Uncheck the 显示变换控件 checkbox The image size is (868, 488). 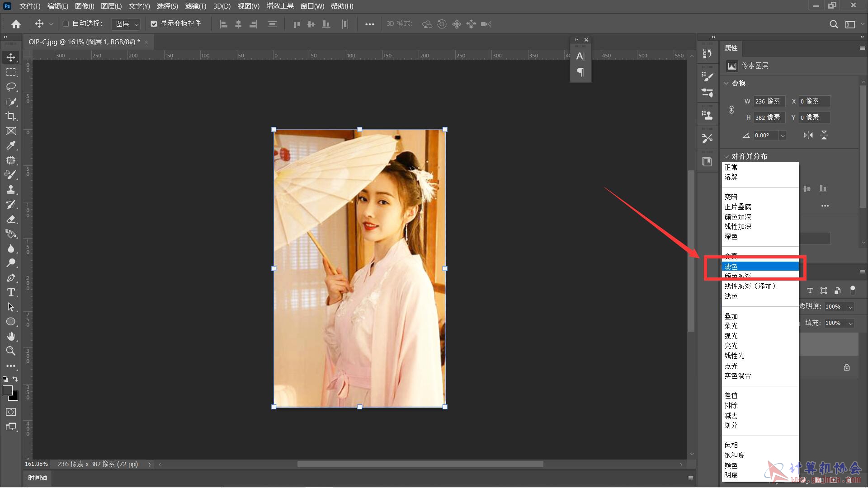(154, 23)
